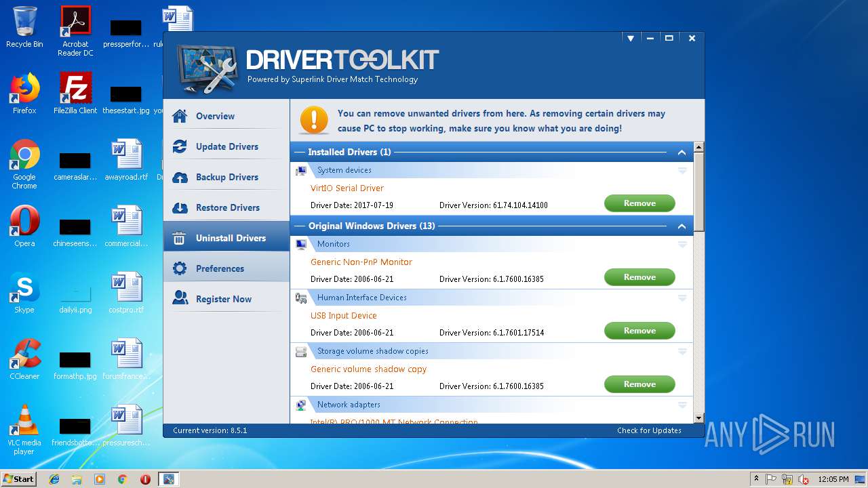The image size is (868, 488).
Task: Click Driver Toolkit taskbar button
Action: [168, 479]
